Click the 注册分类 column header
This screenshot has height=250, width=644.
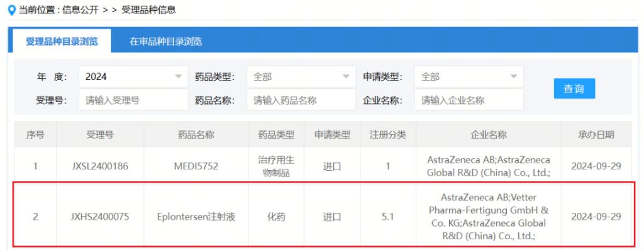[387, 135]
